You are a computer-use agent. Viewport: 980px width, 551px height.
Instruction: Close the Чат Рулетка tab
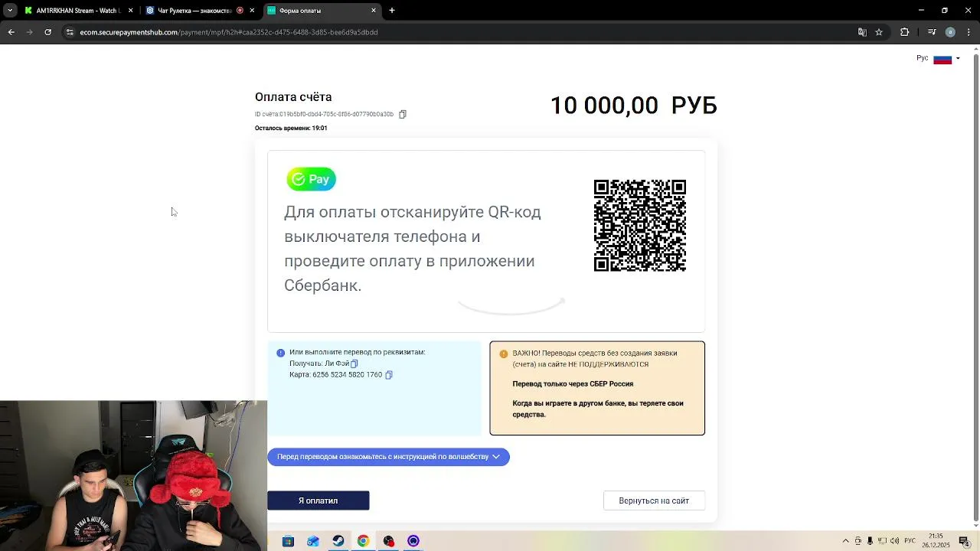pos(252,11)
